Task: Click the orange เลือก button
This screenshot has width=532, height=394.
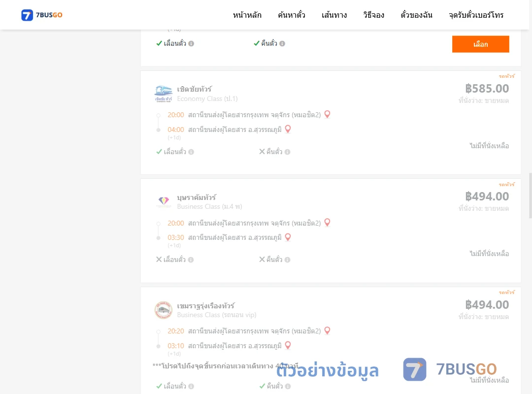Action: (480, 44)
